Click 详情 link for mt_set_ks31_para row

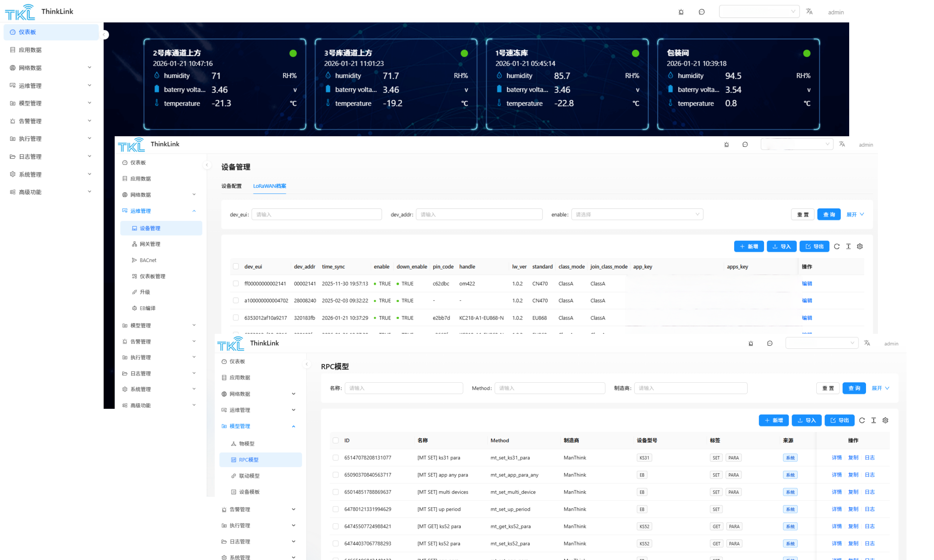point(836,458)
